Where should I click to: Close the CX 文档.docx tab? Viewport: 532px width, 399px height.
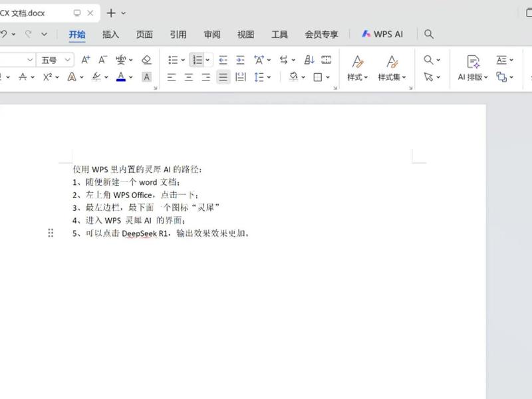[90, 13]
